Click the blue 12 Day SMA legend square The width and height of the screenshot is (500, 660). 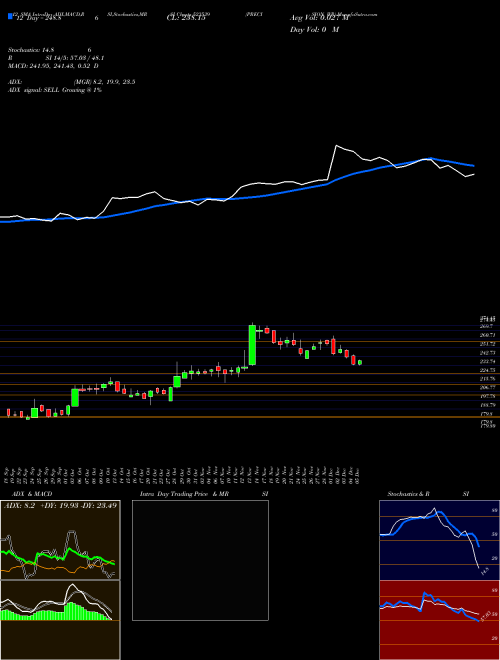coord(10,17)
